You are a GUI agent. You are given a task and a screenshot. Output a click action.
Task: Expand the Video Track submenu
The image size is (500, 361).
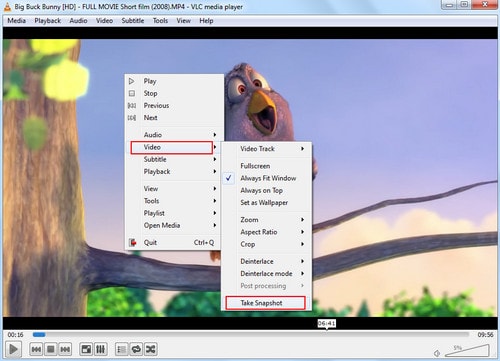tap(266, 149)
